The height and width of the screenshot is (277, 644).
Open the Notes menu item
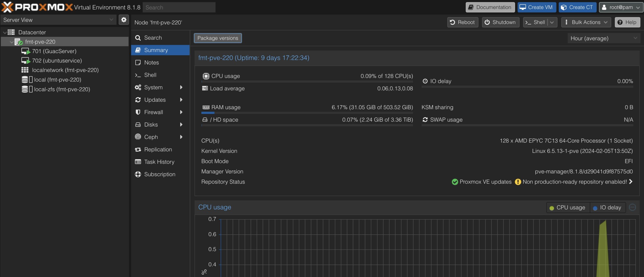click(x=151, y=63)
